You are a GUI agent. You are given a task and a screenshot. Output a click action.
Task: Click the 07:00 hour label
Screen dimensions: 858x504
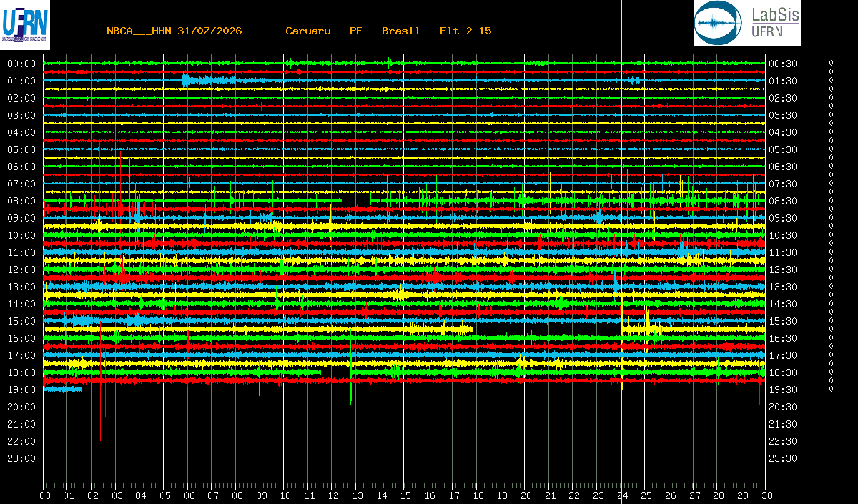[21, 184]
